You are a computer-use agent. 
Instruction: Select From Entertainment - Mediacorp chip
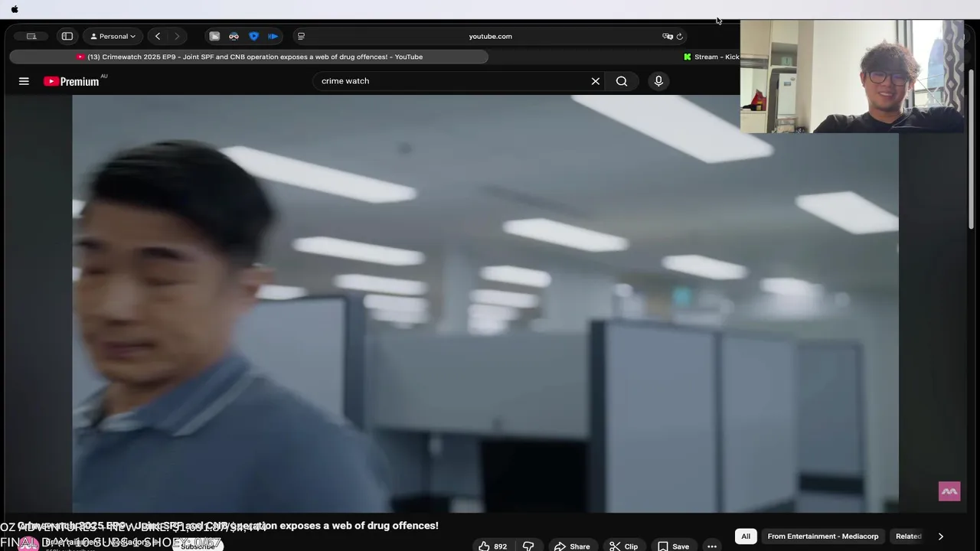tap(823, 536)
